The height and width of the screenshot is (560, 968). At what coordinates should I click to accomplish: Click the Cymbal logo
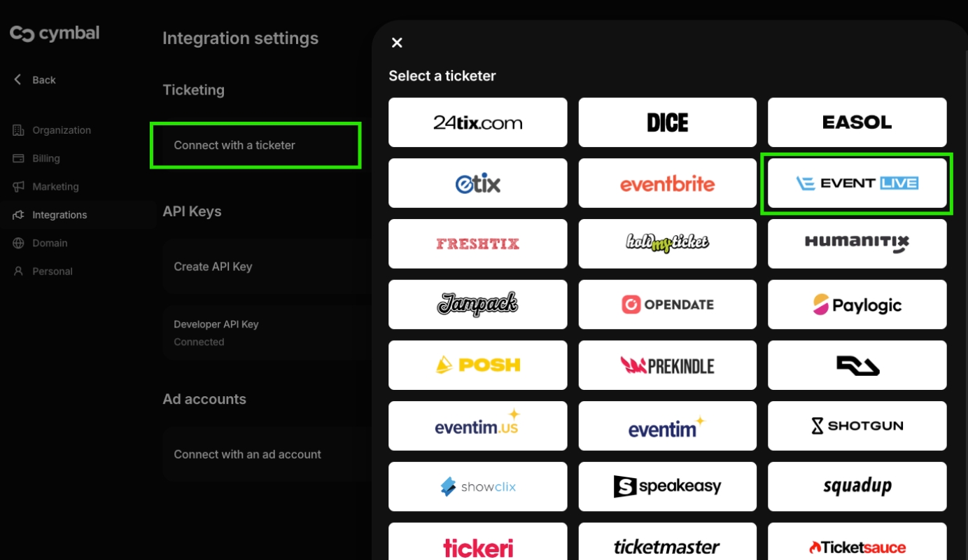55,33
